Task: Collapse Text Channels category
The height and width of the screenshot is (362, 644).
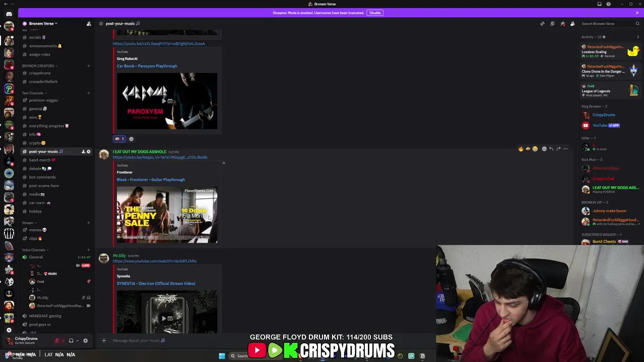Action: click(x=34, y=93)
